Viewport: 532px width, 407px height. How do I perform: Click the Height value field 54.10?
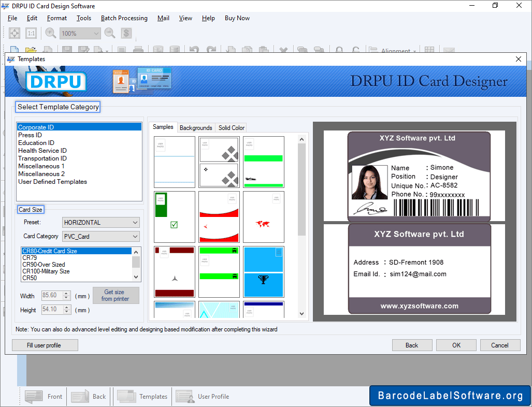pos(52,310)
